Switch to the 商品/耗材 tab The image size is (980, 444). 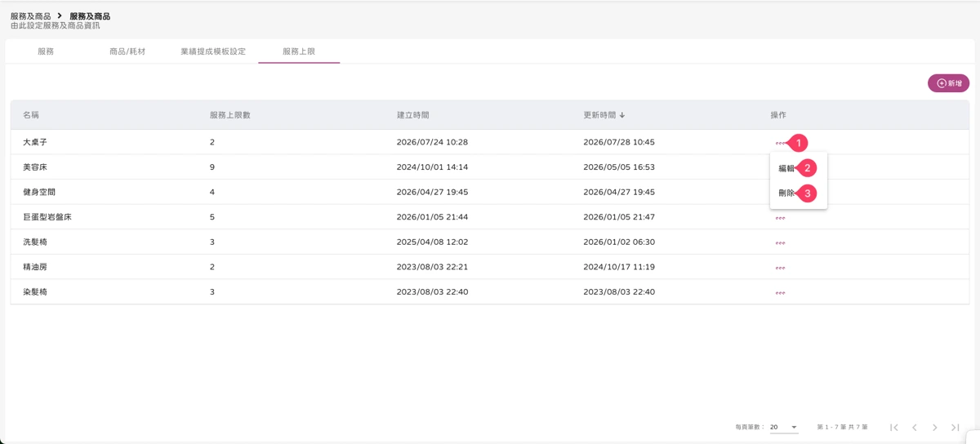(x=127, y=51)
